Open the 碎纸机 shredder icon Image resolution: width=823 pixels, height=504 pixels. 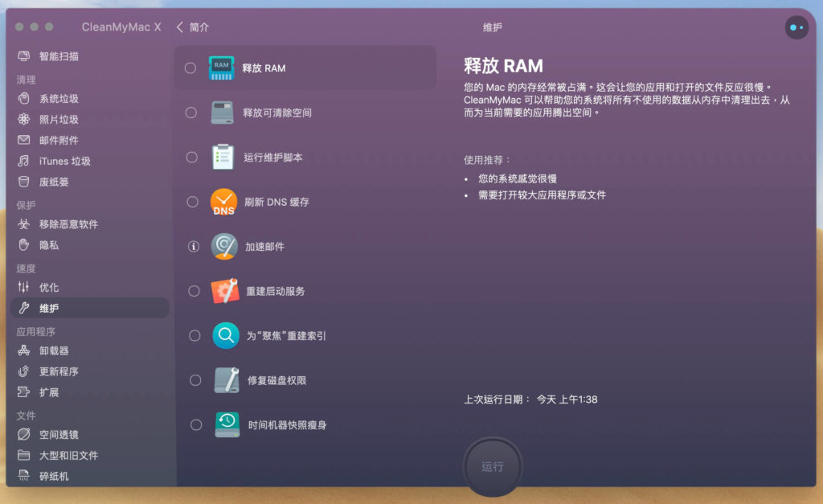point(23,476)
